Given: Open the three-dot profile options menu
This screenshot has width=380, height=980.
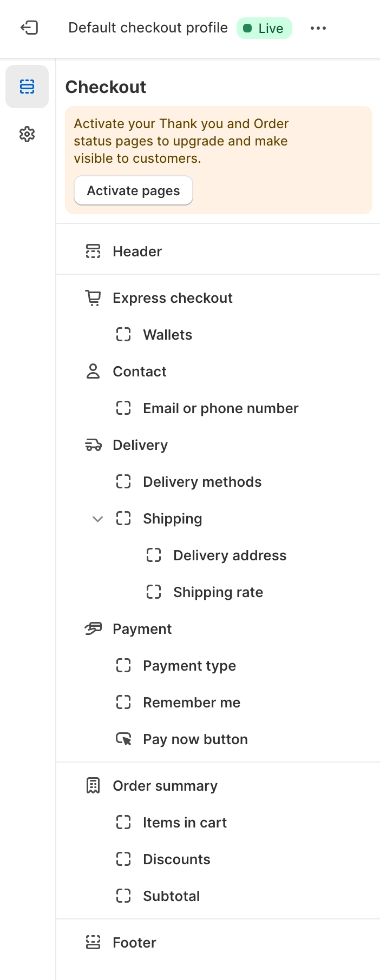Looking at the screenshot, I should point(318,28).
